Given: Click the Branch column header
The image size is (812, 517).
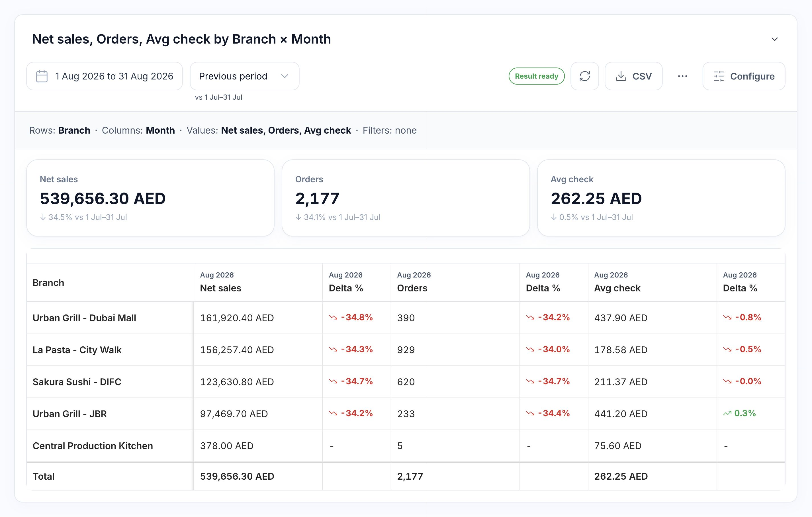Looking at the screenshot, I should pyautogui.click(x=110, y=283).
